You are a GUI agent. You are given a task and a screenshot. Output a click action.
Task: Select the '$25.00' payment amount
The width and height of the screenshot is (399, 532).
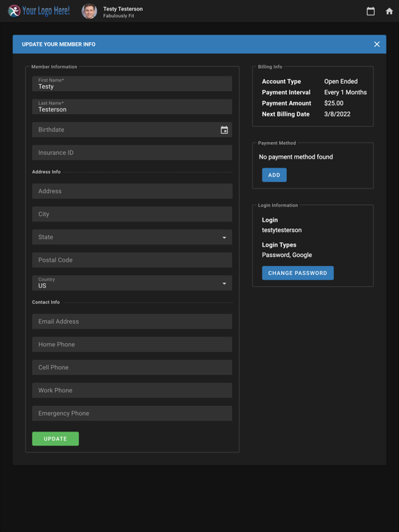click(333, 103)
